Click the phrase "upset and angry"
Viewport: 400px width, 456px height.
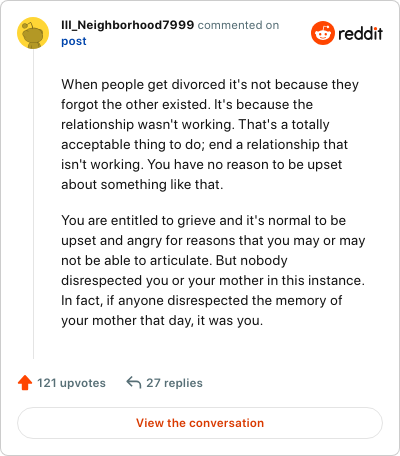click(112, 241)
